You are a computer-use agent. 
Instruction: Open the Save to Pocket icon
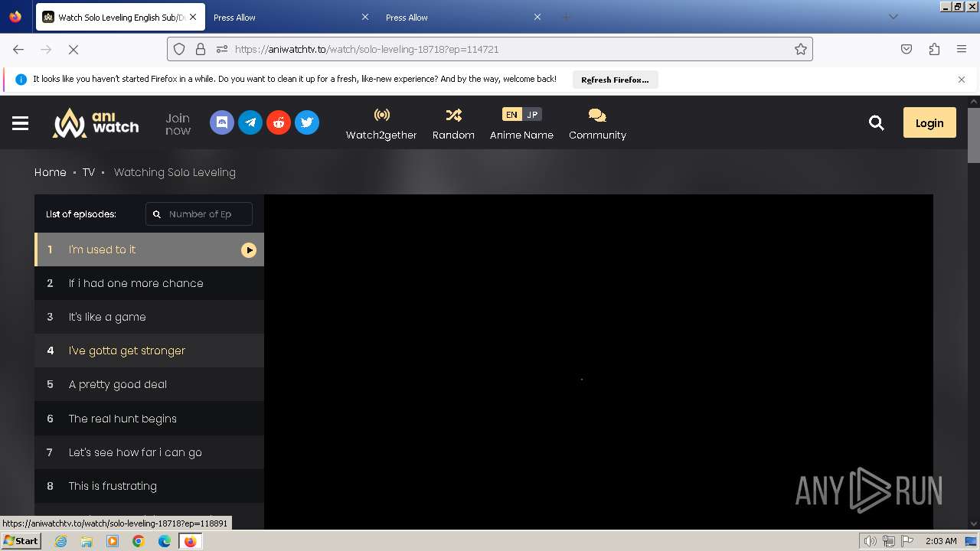tap(906, 49)
